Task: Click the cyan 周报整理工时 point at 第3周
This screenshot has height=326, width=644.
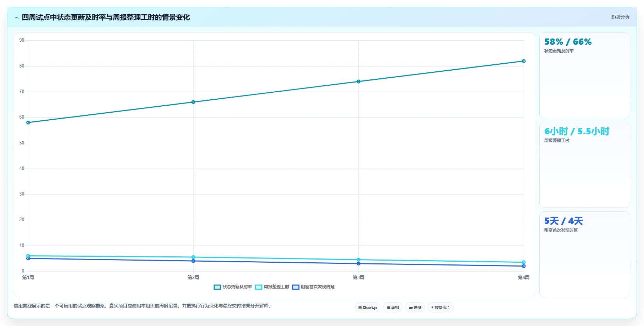Action: pyautogui.click(x=358, y=260)
